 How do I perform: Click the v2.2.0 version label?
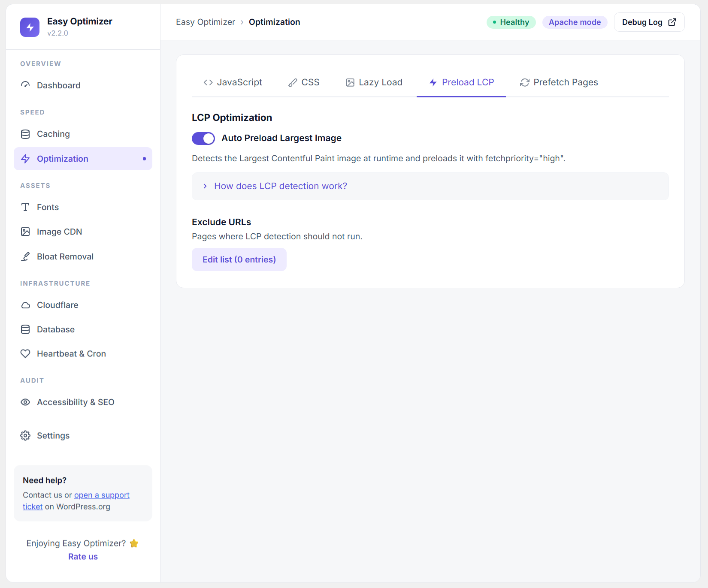coord(57,33)
